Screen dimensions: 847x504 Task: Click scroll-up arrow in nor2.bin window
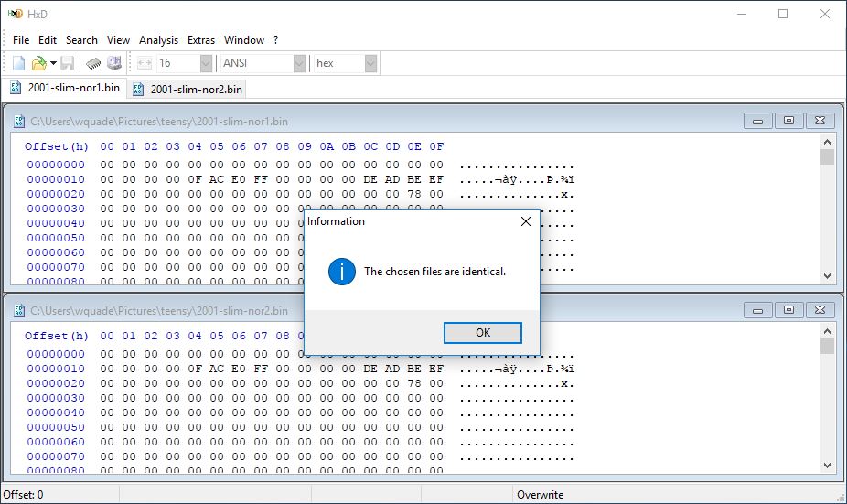(827, 330)
